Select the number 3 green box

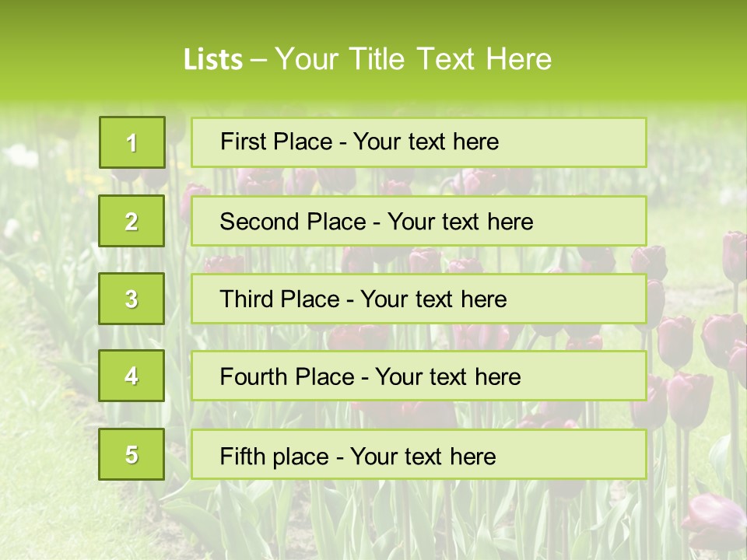(x=132, y=299)
